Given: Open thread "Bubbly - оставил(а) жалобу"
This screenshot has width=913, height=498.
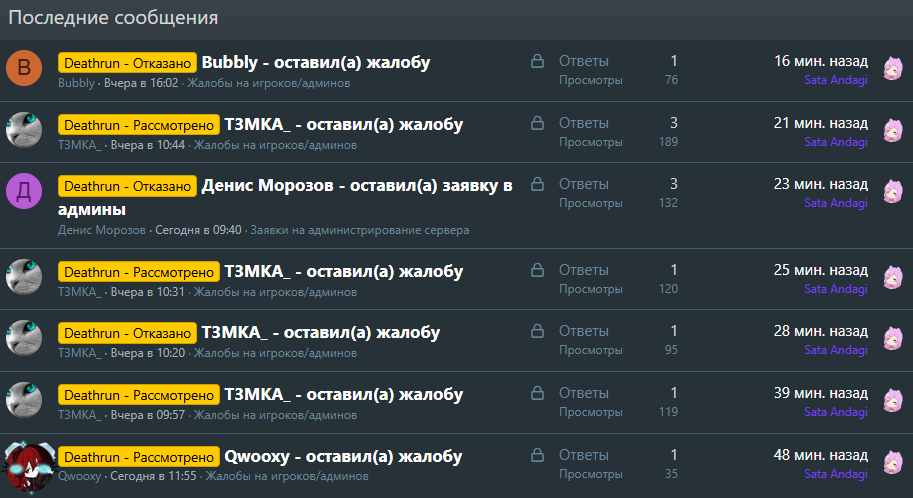Looking at the screenshot, I should 315,62.
